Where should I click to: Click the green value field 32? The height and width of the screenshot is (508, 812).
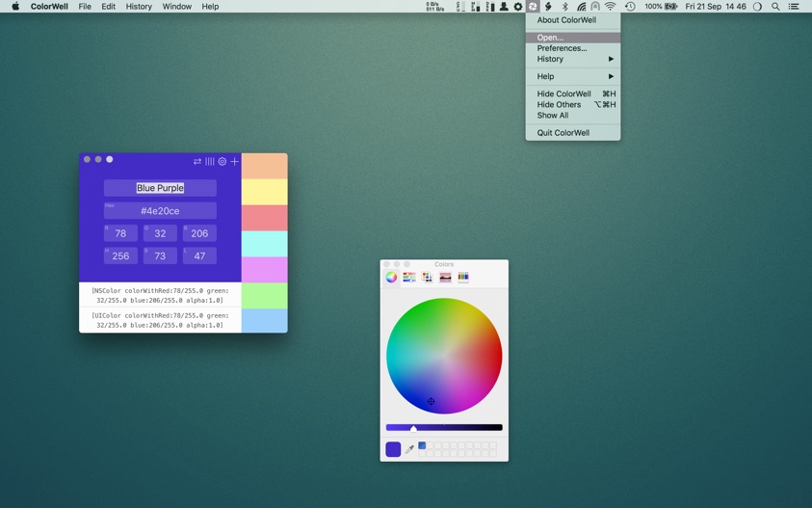pos(160,233)
